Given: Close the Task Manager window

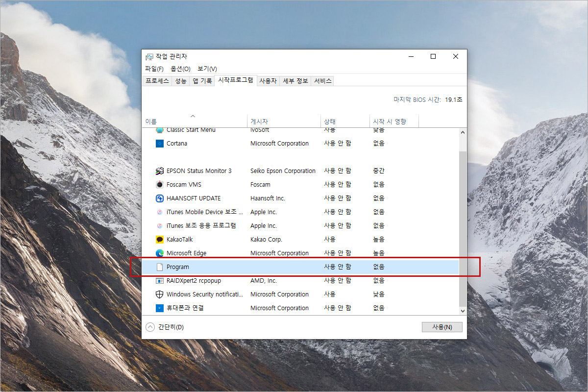Looking at the screenshot, I should (456, 56).
